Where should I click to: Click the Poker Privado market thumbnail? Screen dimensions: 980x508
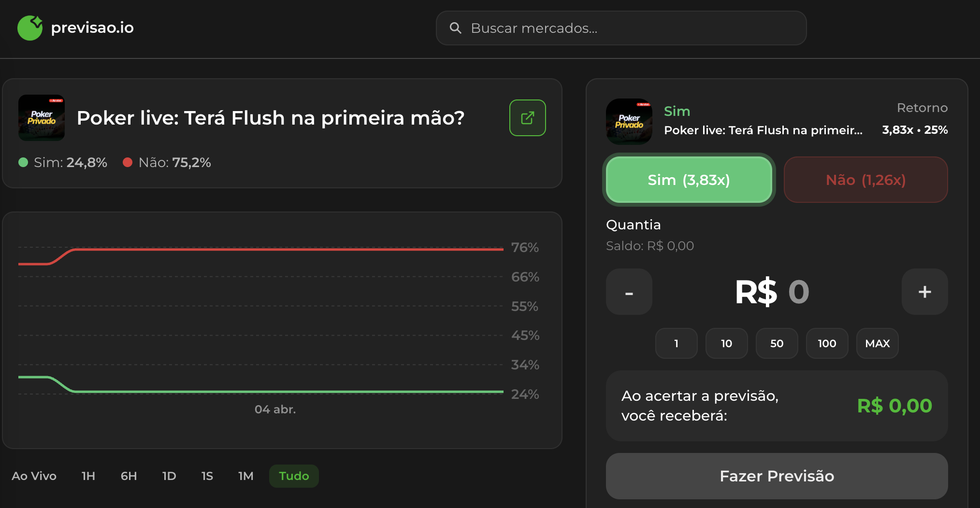(x=42, y=118)
